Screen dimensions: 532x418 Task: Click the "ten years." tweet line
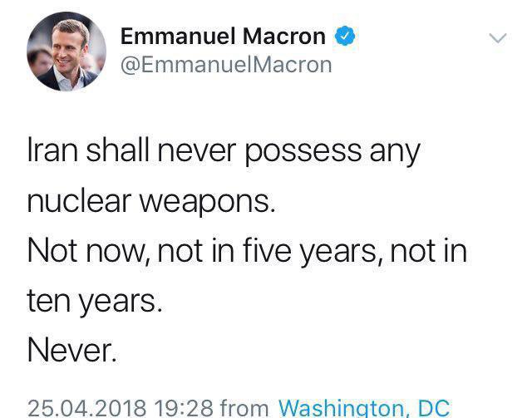[93, 301]
